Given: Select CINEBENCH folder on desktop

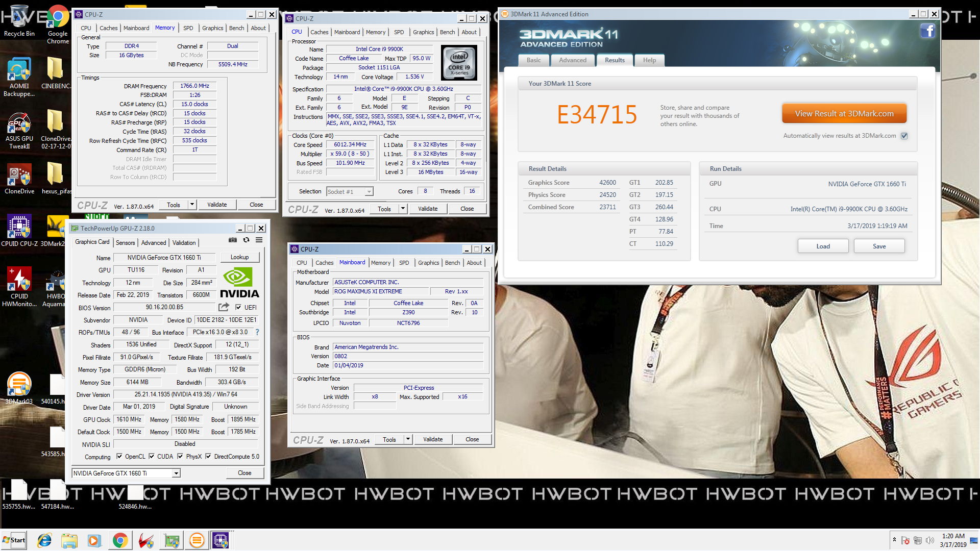Looking at the screenshot, I should tap(55, 73).
